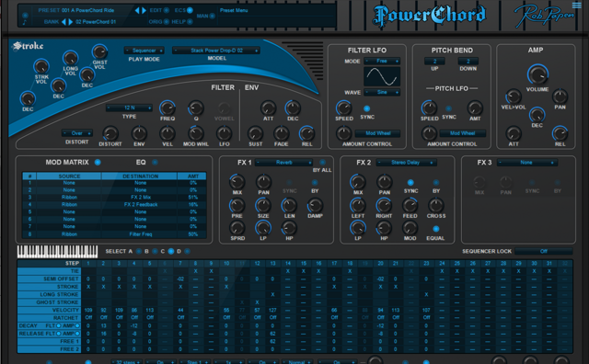Image resolution: width=589 pixels, height=364 pixels.
Task: Click the Filter LFO sine waveform display
Action: click(x=382, y=76)
